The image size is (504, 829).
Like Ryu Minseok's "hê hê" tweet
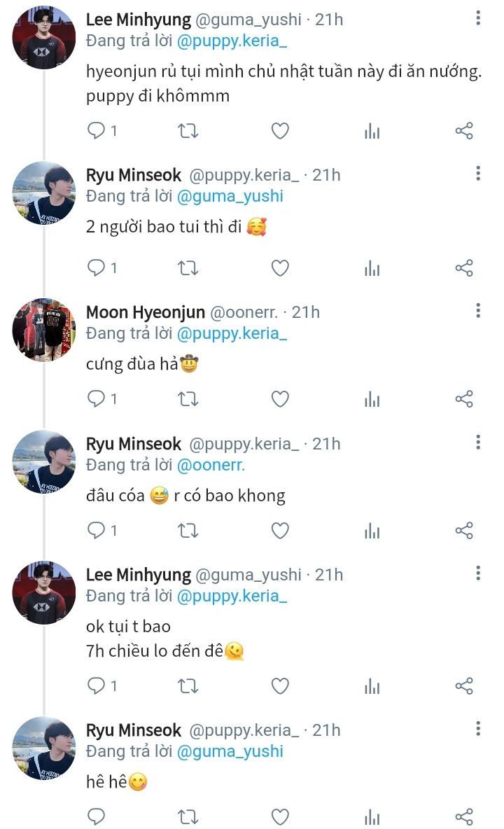(x=280, y=816)
